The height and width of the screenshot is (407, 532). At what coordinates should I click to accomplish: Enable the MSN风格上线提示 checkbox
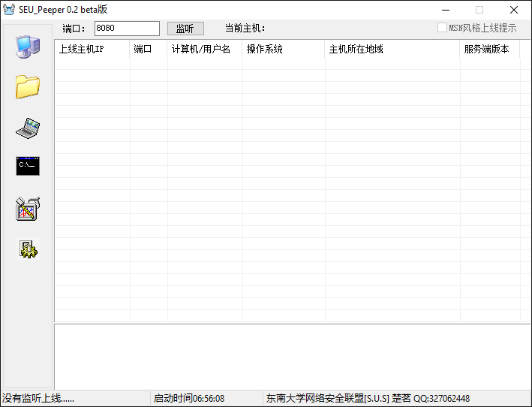[x=443, y=29]
